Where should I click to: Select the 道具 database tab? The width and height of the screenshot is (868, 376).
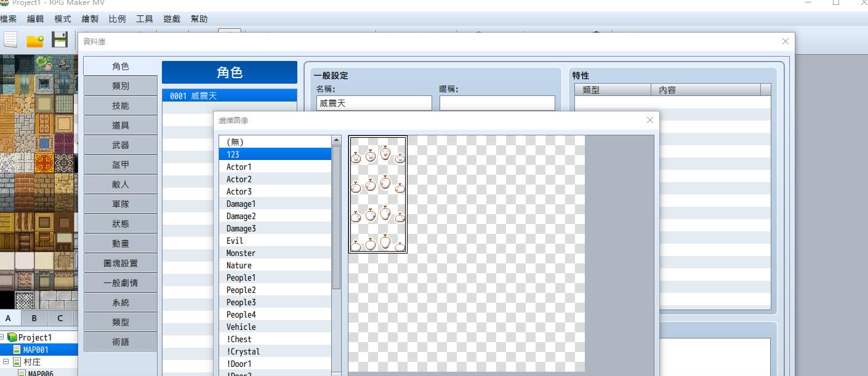click(x=121, y=125)
